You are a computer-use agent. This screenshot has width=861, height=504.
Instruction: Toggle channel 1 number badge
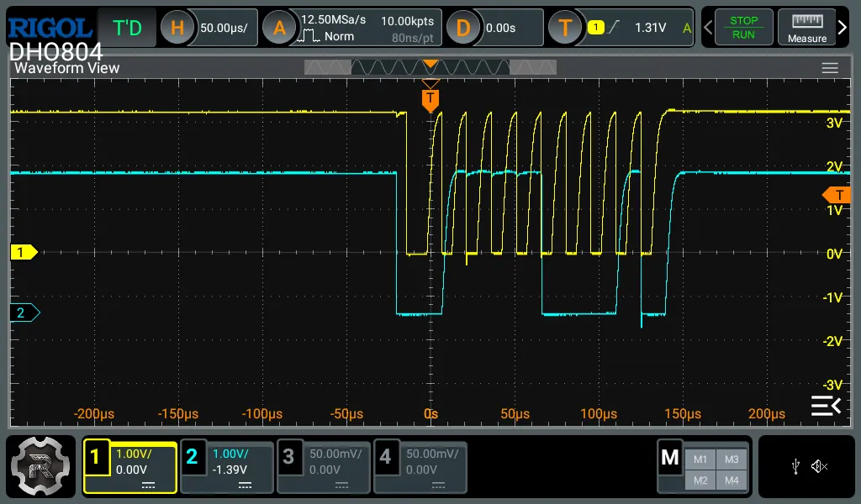(96, 457)
